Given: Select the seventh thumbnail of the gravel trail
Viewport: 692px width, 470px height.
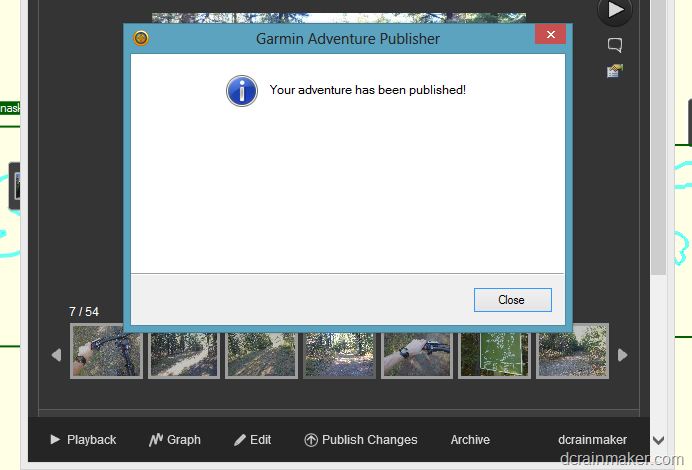Looking at the screenshot, I should [572, 351].
